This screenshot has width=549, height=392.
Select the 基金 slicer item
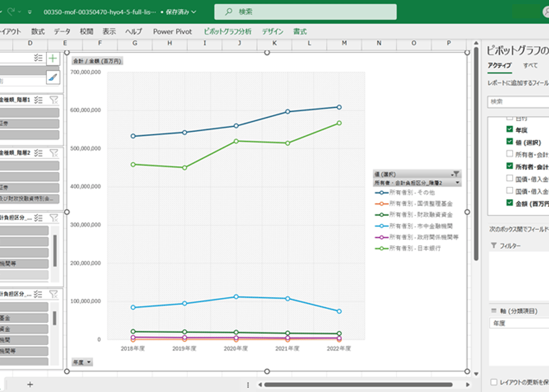coord(24,318)
